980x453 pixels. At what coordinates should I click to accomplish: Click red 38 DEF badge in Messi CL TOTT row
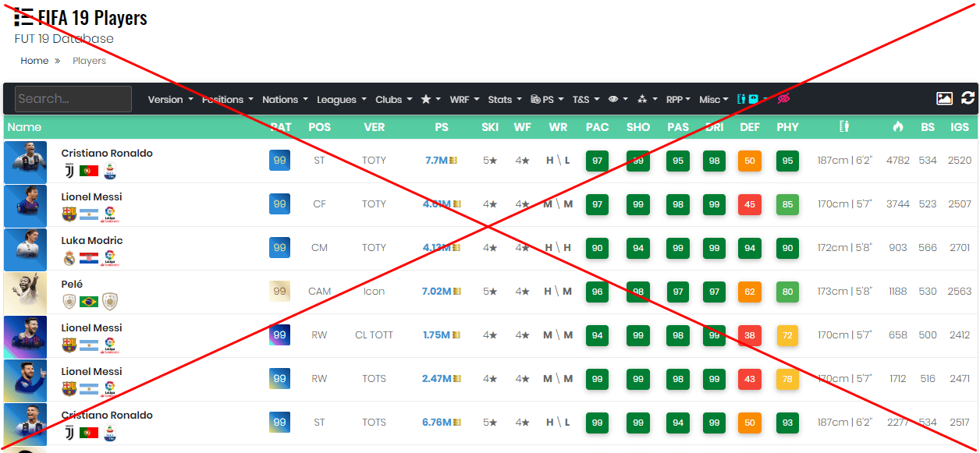coord(749,335)
